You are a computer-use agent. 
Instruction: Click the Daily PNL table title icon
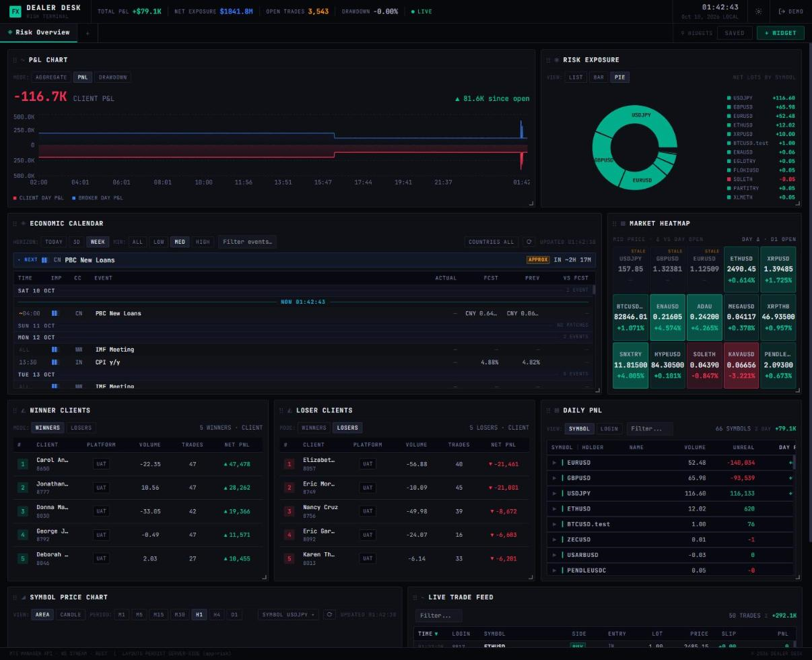tap(556, 410)
